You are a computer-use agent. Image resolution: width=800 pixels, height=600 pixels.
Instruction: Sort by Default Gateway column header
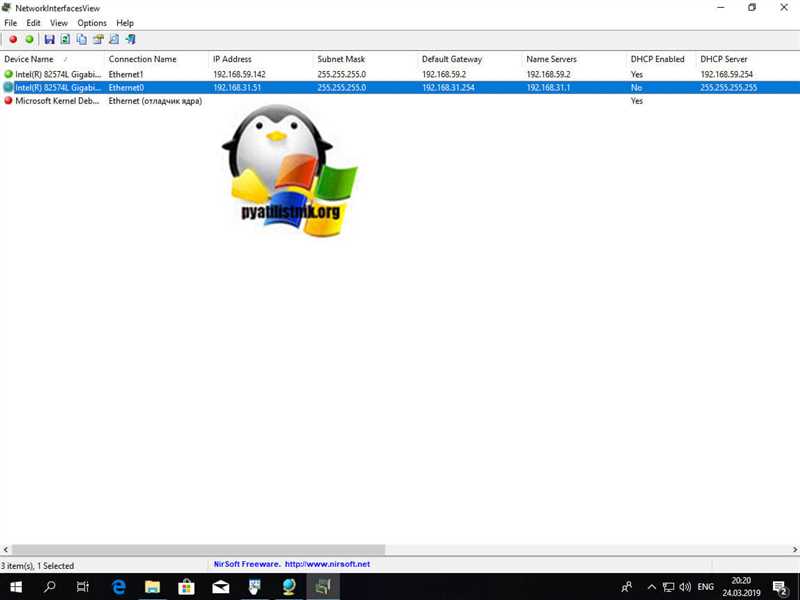(470, 59)
